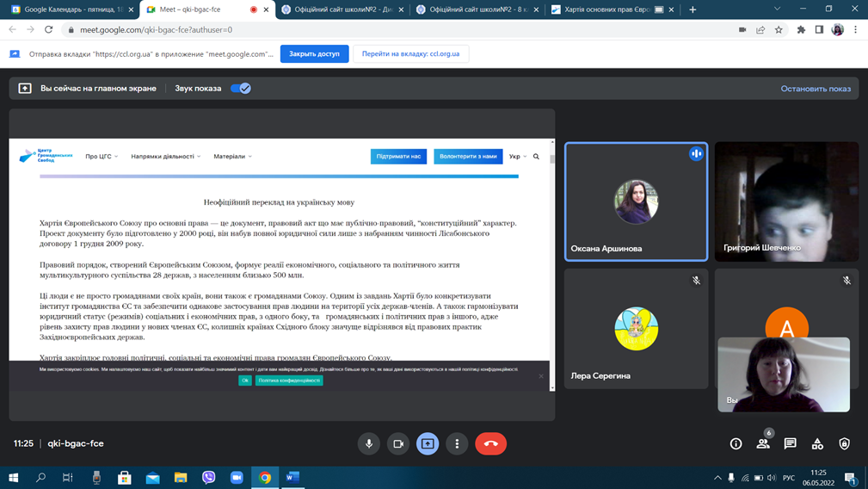The width and height of the screenshot is (868, 489).
Task: Select Лера Серегина participant tile
Action: pyautogui.click(x=636, y=329)
